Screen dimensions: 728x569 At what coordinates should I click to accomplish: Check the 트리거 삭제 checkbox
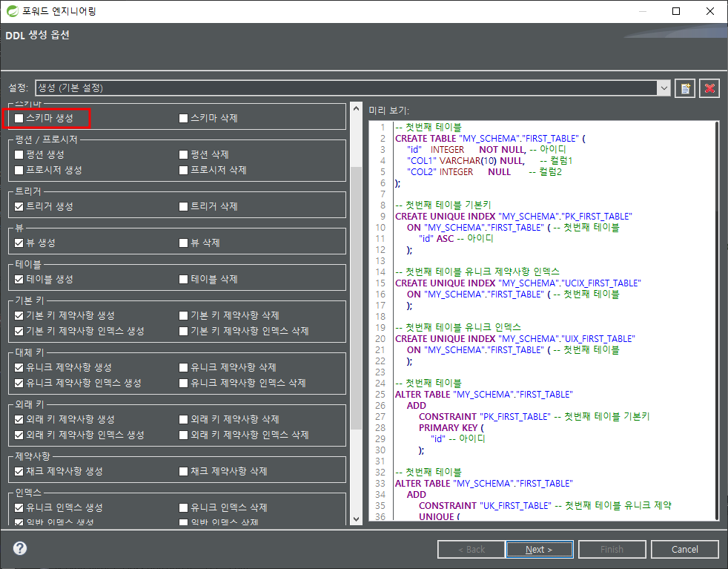click(x=183, y=206)
